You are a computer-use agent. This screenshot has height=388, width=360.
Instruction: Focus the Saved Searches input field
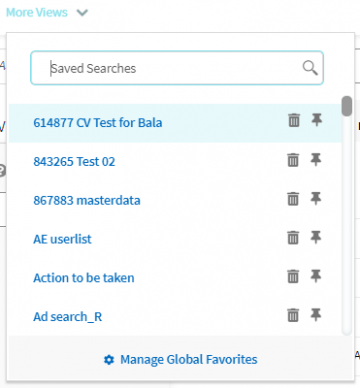click(177, 68)
